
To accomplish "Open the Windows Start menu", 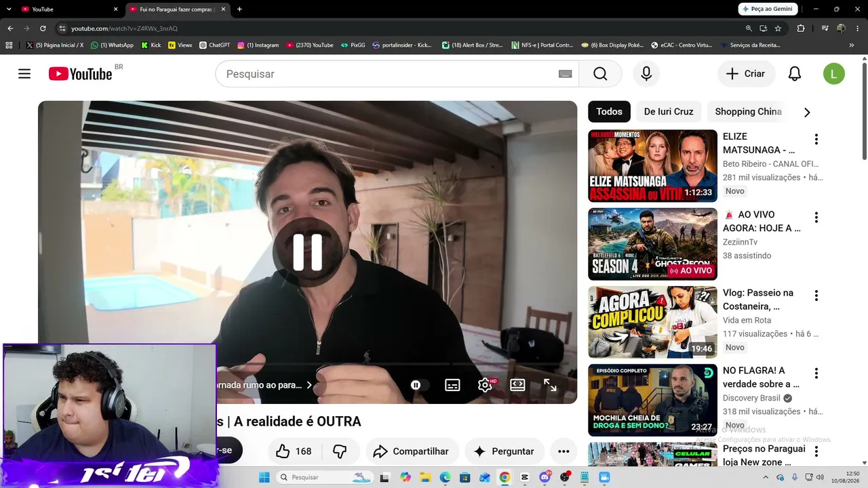I will [264, 477].
